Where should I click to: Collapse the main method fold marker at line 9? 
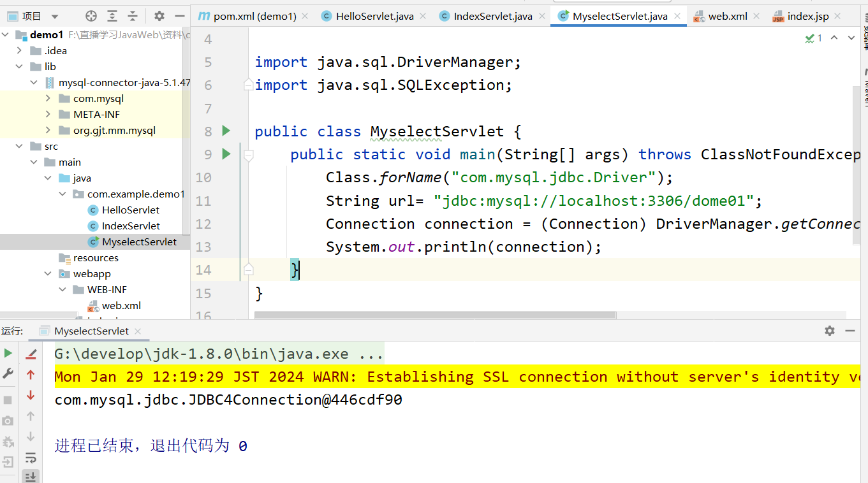point(249,154)
